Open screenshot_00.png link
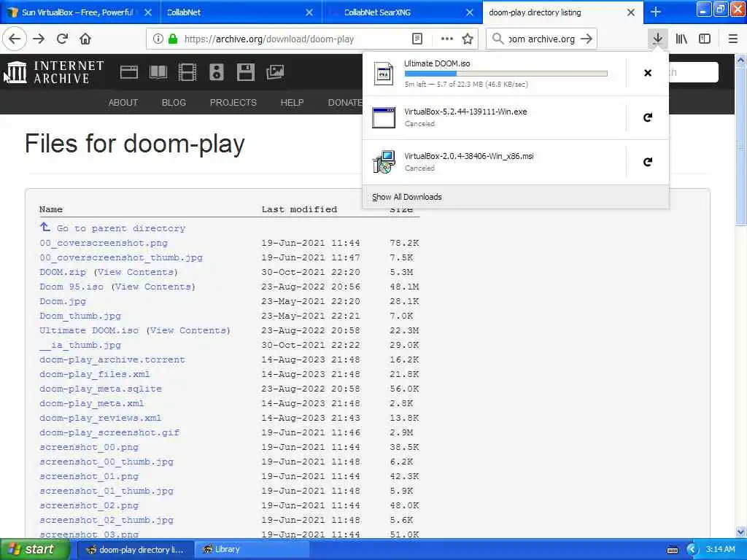 (x=89, y=447)
